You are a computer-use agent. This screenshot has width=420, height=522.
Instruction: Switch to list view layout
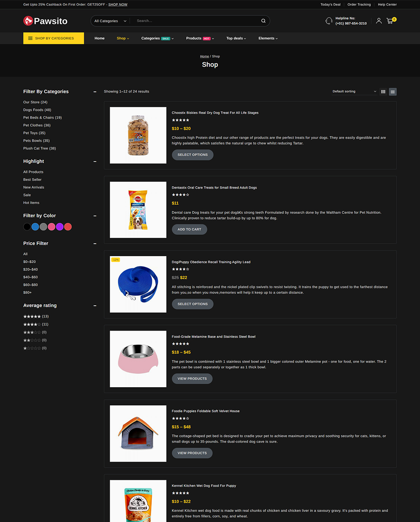coord(393,92)
